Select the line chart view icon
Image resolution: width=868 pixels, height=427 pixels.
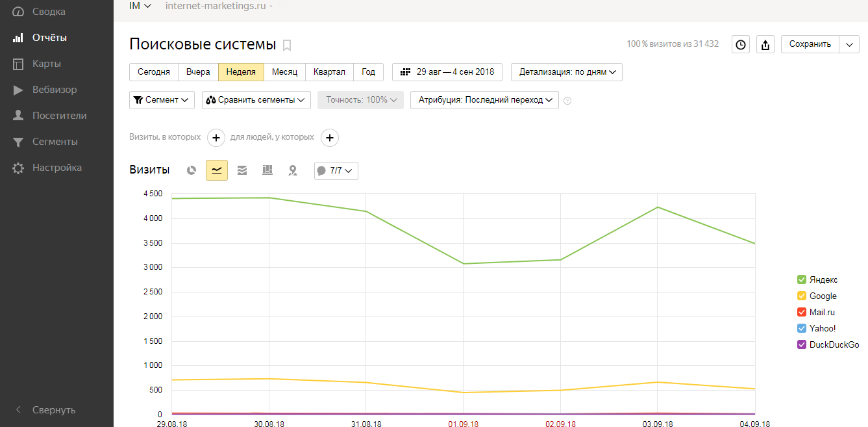pos(217,170)
